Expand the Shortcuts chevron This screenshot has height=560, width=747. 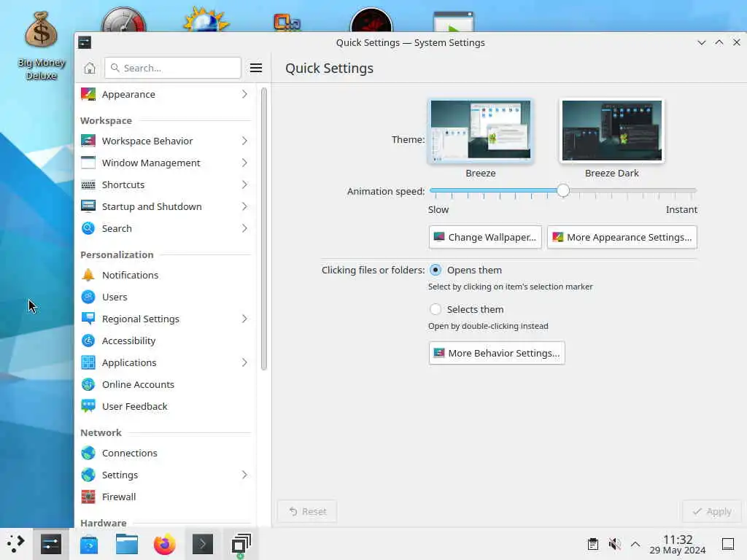(244, 184)
